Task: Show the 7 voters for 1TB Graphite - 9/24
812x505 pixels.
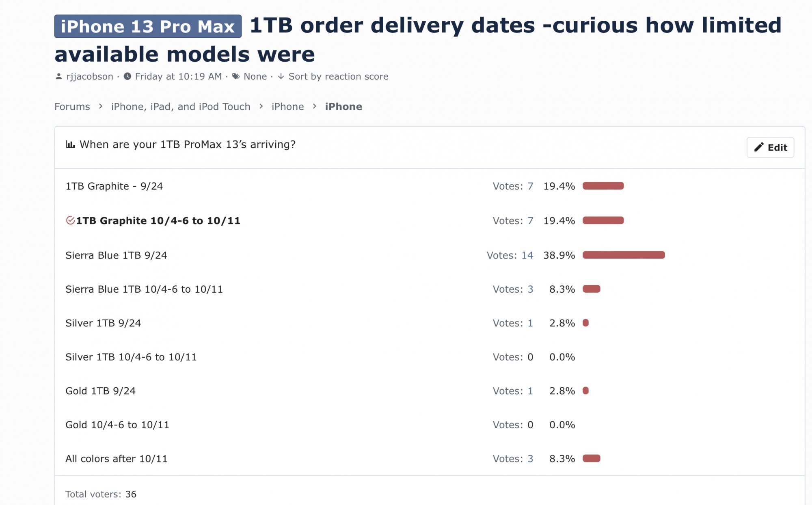Action: click(x=530, y=186)
